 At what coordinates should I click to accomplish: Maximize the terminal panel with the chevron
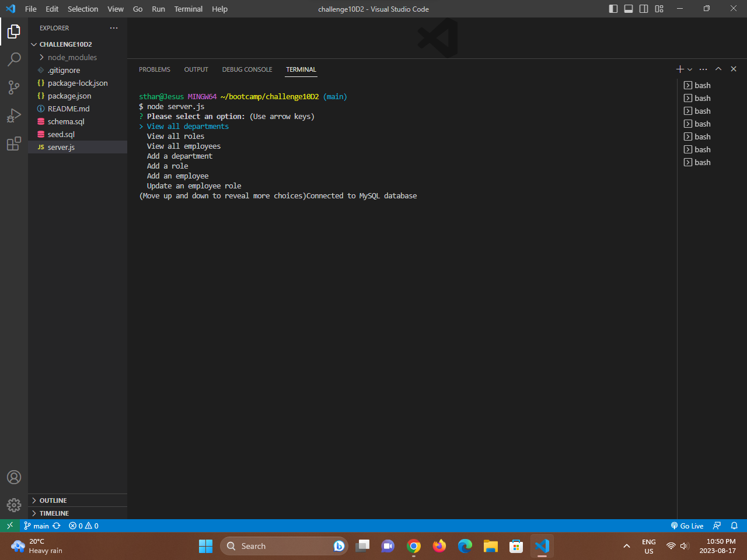click(718, 68)
